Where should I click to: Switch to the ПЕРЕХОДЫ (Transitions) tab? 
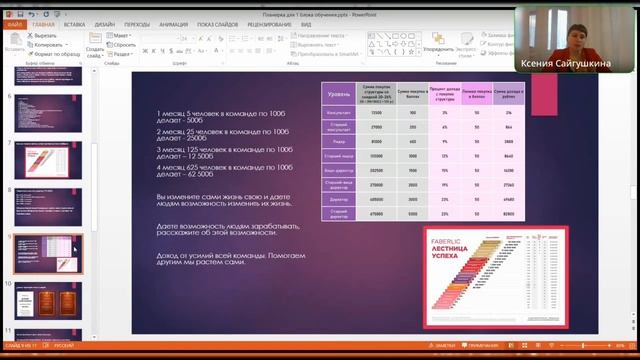pos(137,24)
